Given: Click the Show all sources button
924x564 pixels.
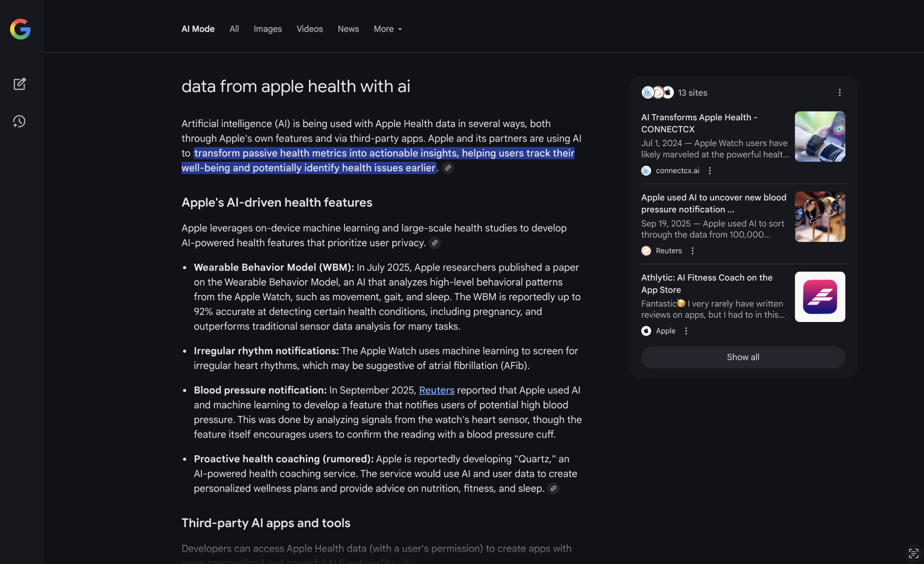Looking at the screenshot, I should tap(742, 357).
